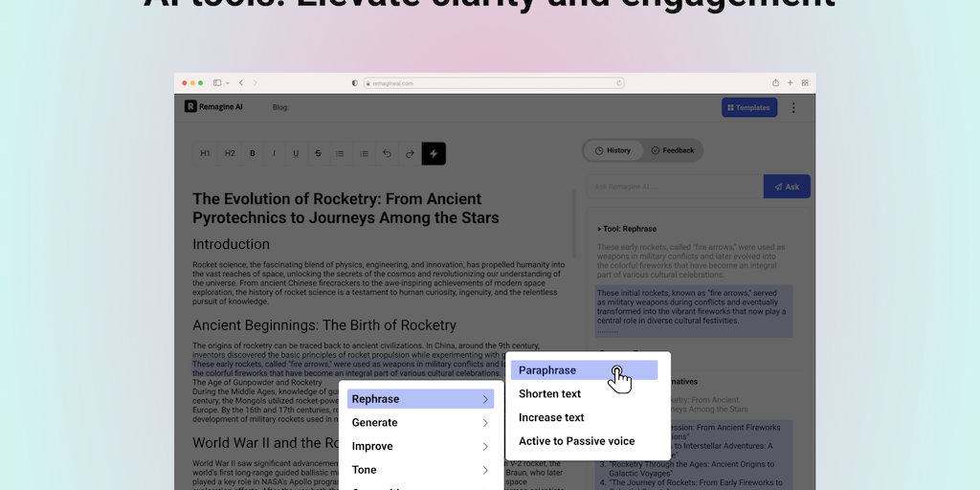The image size is (980, 490).
Task: Click the redo arrow icon
Action: pyautogui.click(x=410, y=153)
